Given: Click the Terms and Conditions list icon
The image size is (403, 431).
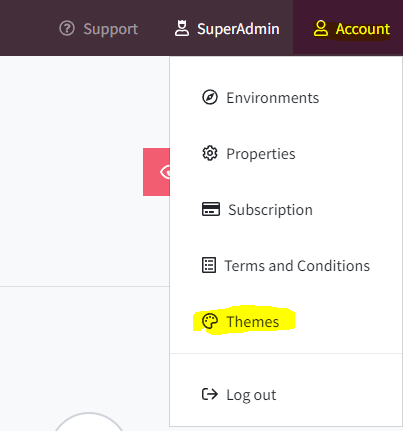Looking at the screenshot, I should 209,265.
